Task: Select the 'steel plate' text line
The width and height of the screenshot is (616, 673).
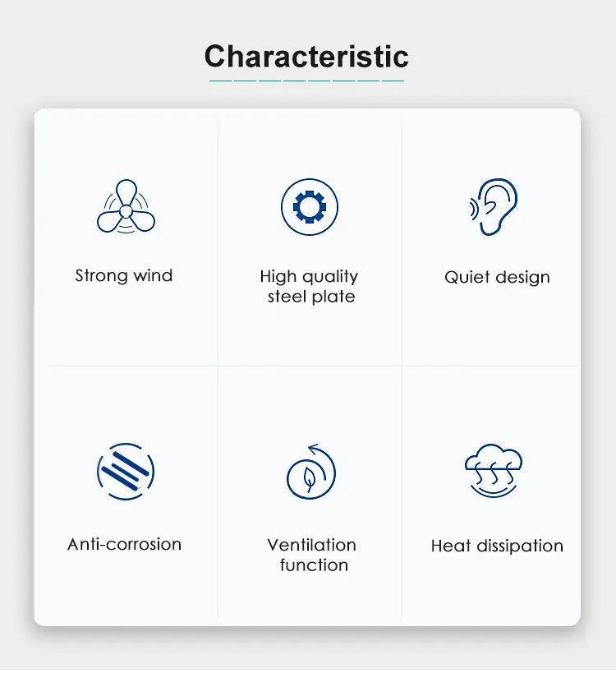Action: coord(311,297)
